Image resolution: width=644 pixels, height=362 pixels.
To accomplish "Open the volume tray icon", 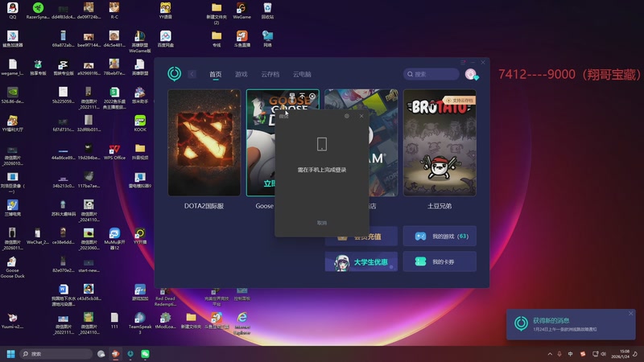I will coord(603,354).
